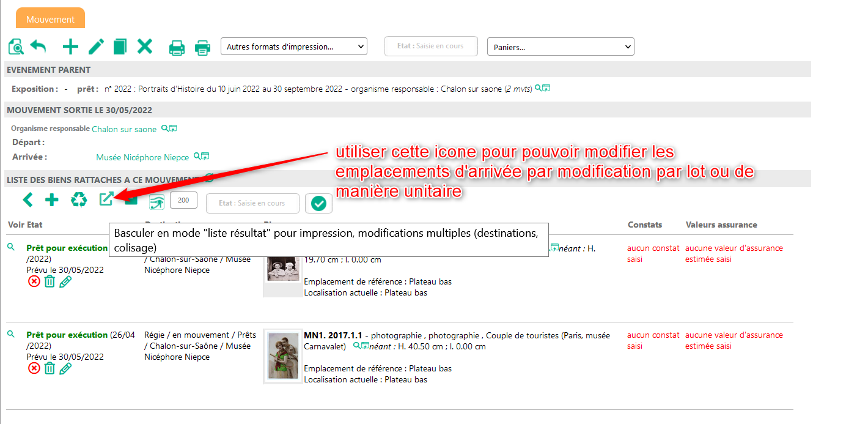
Task: Click the green checkmark validate button
Action: 318,204
